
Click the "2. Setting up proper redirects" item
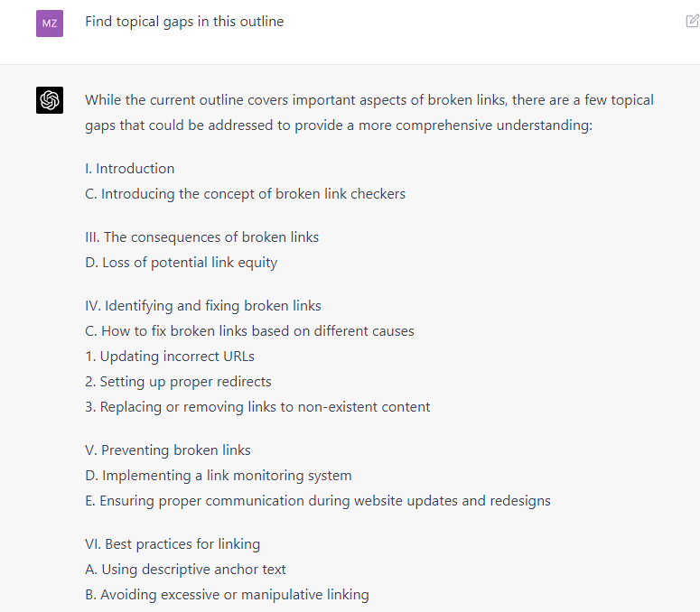178,382
